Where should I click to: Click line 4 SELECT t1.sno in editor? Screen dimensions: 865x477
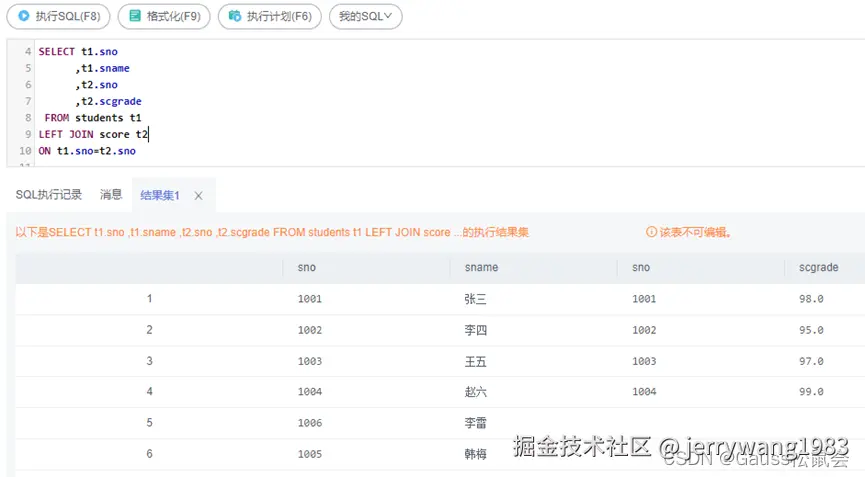[x=78, y=52]
